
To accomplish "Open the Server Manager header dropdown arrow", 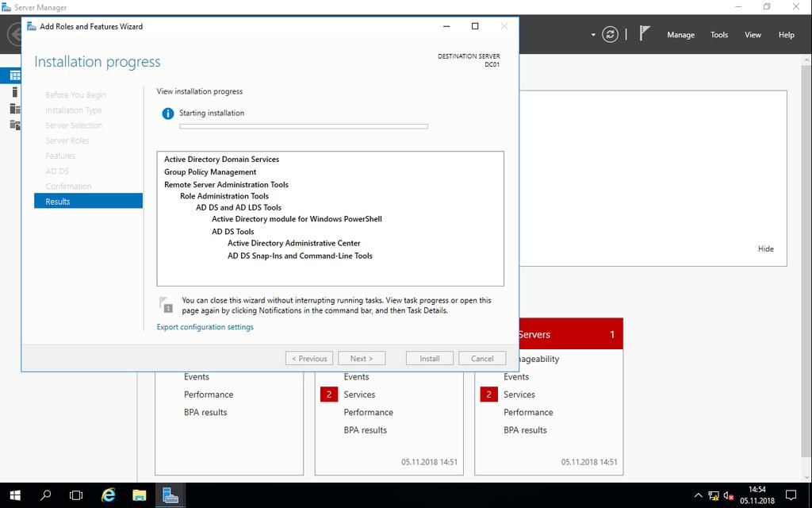I will (593, 35).
